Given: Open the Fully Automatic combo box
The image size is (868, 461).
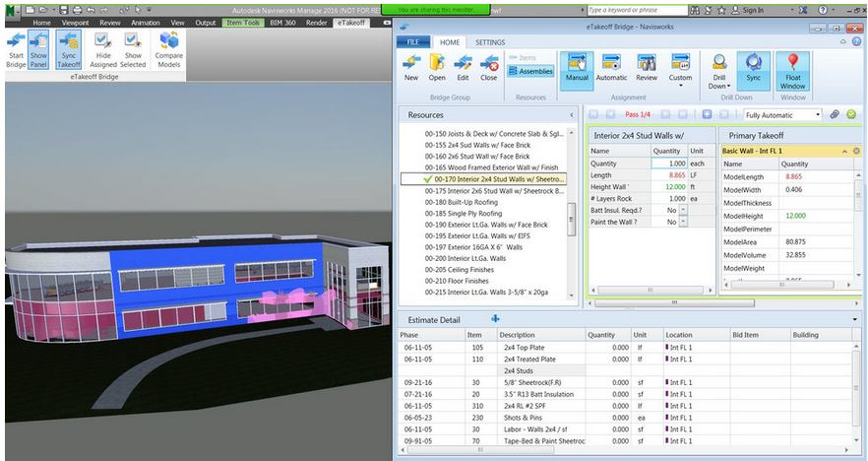Looking at the screenshot, I should click(782, 114).
